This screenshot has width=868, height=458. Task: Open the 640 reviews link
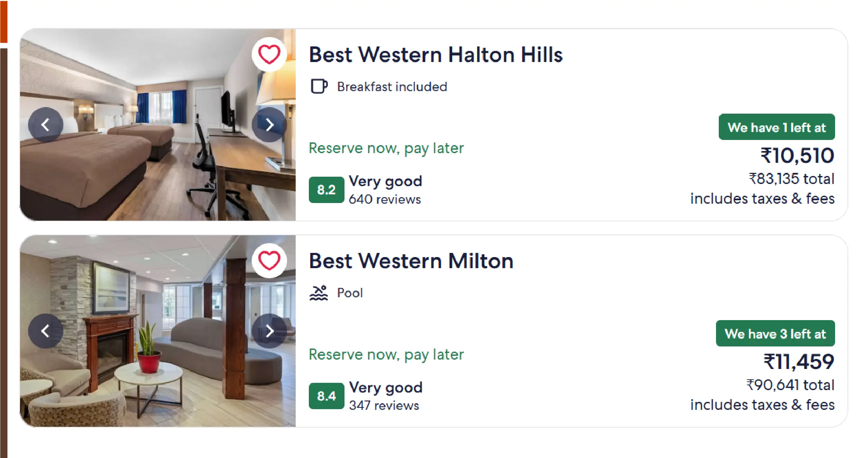coord(385,200)
